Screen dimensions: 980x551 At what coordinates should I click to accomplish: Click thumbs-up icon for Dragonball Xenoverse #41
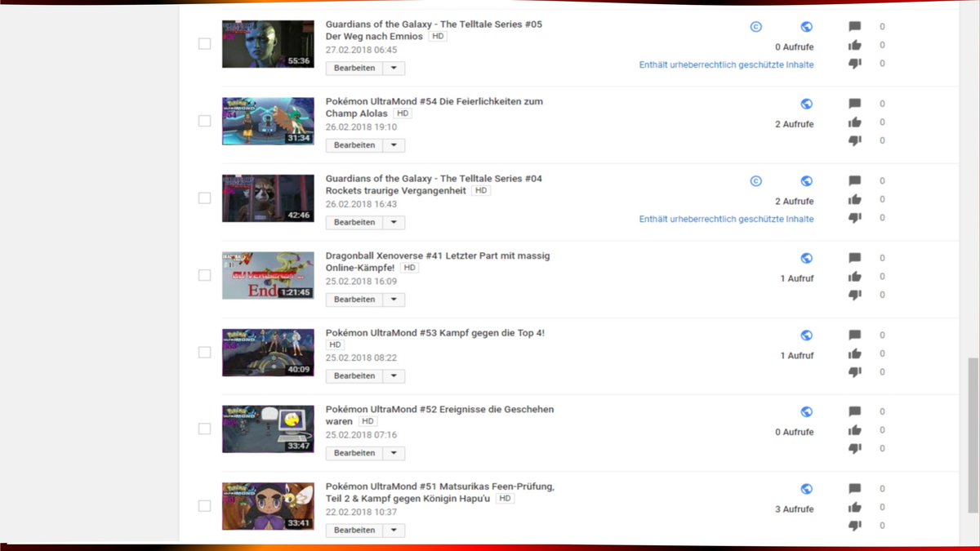(855, 277)
